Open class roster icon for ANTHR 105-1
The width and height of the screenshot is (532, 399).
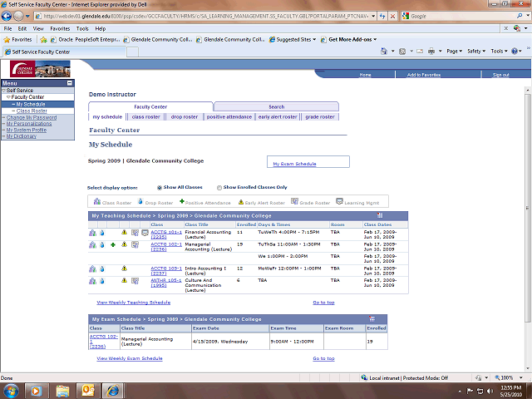92,281
